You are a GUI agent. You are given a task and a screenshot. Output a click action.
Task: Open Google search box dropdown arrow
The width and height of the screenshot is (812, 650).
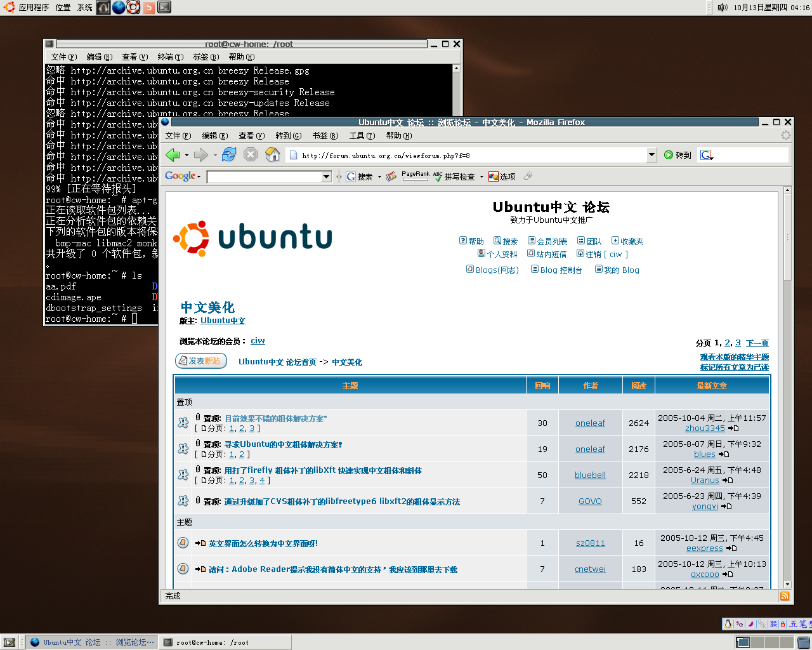click(x=327, y=177)
